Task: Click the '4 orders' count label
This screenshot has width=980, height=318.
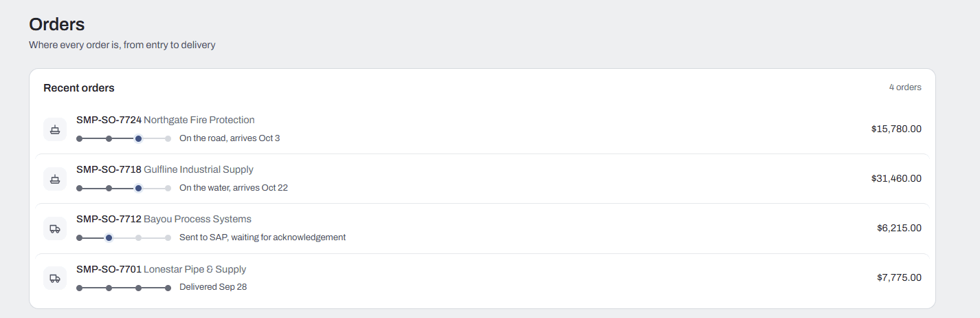Action: [x=905, y=87]
